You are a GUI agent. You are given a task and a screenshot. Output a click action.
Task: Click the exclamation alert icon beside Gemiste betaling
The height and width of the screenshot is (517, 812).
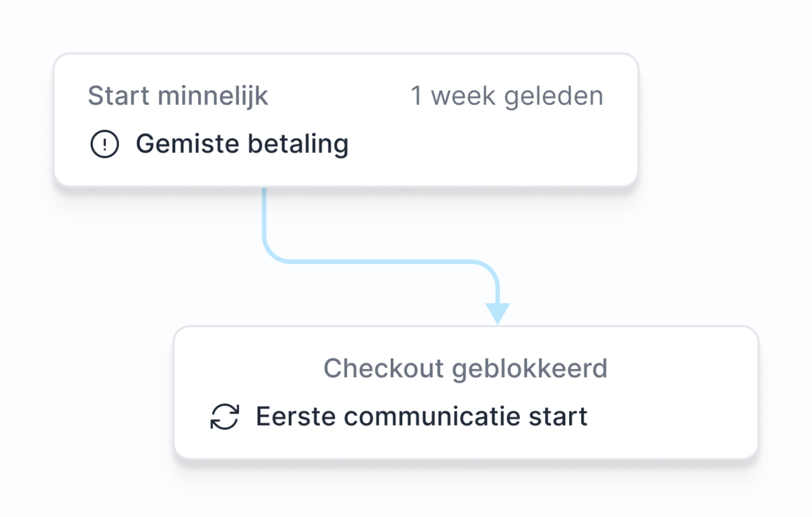point(104,145)
